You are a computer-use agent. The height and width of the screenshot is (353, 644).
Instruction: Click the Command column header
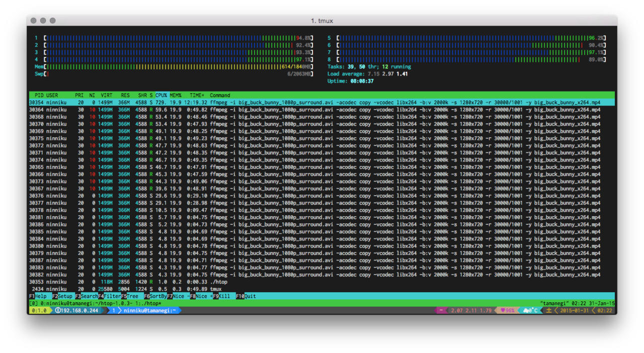pos(220,95)
